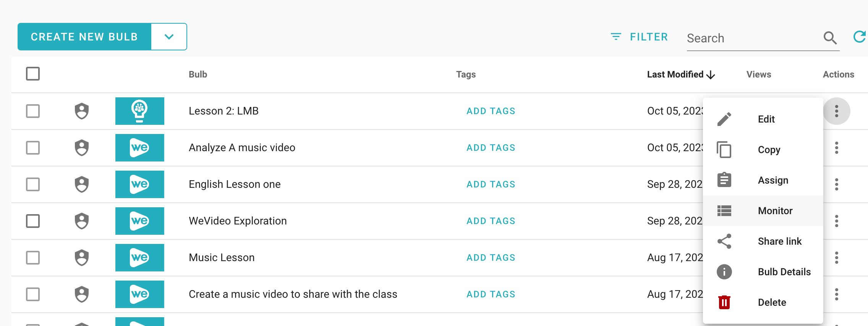This screenshot has width=868, height=326.
Task: Select the WeVideo Exploration row checkbox
Action: point(33,221)
